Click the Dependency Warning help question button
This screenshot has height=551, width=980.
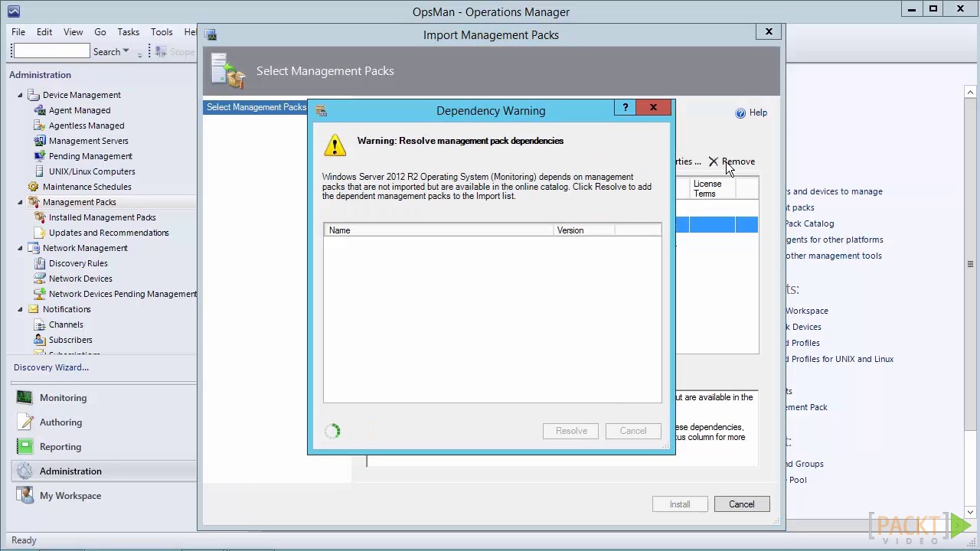click(x=626, y=108)
